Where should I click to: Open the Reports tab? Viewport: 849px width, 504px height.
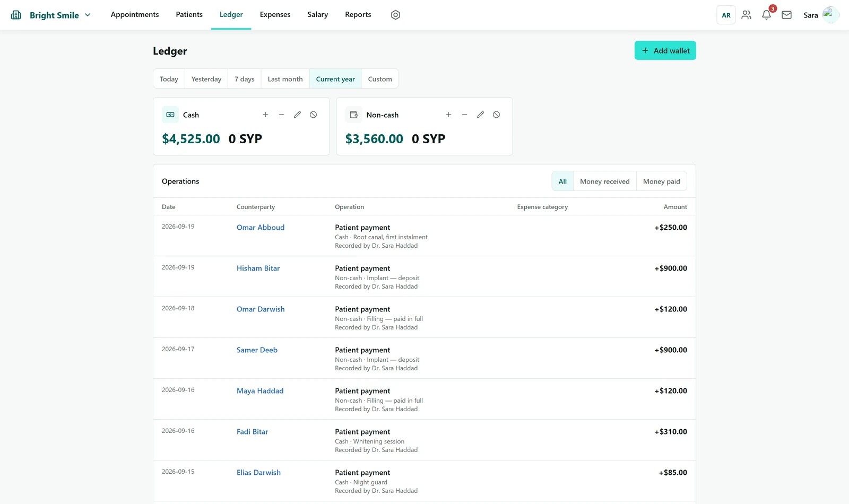[358, 14]
